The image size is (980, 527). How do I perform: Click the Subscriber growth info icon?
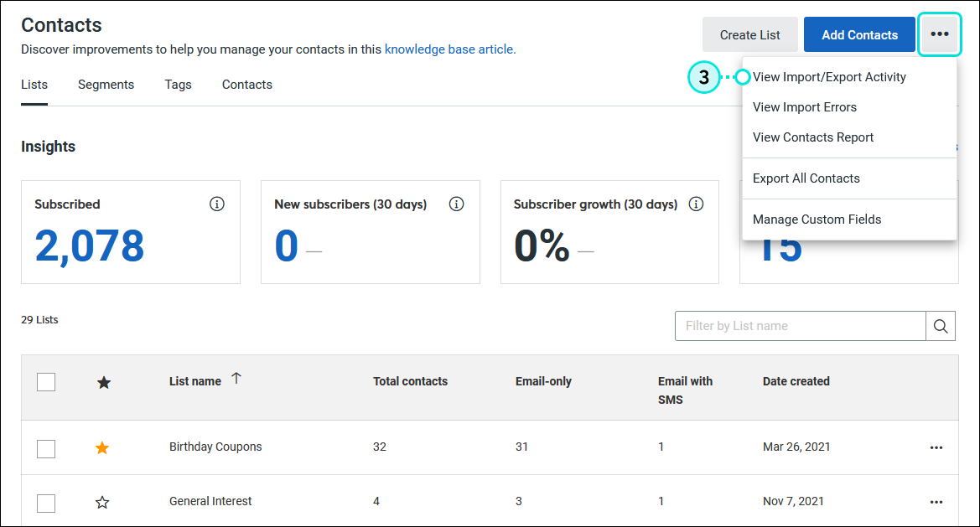696,204
